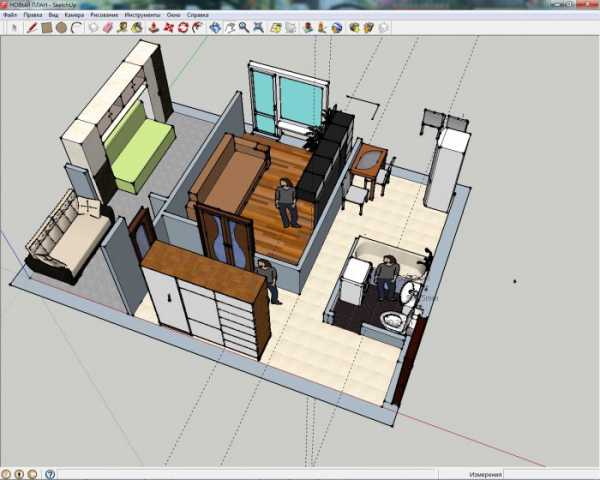Open the Справка menu

[x=197, y=16]
